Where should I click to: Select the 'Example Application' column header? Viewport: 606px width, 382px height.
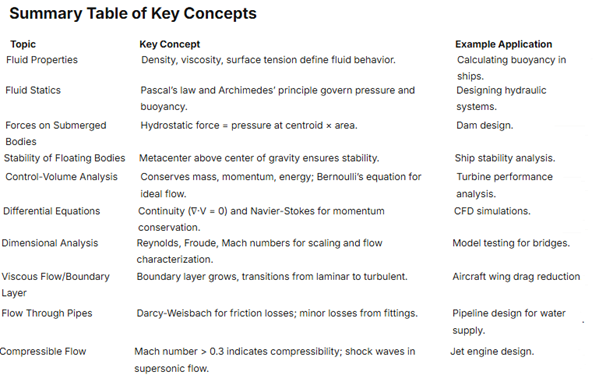tap(503, 44)
